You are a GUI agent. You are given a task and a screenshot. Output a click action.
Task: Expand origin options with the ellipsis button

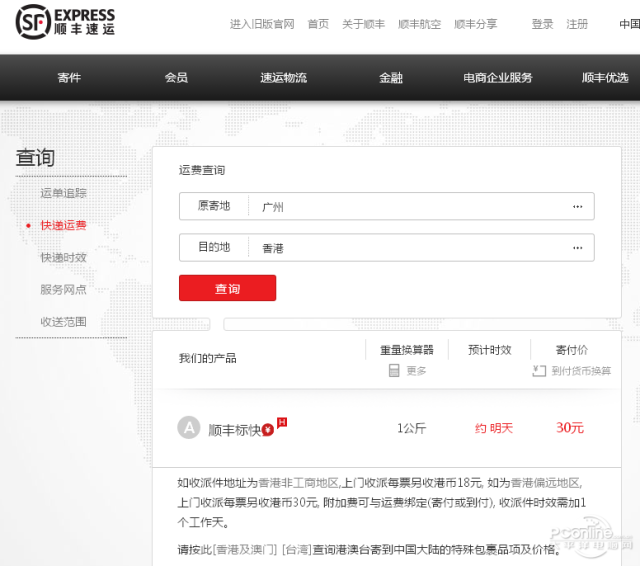coord(578,206)
